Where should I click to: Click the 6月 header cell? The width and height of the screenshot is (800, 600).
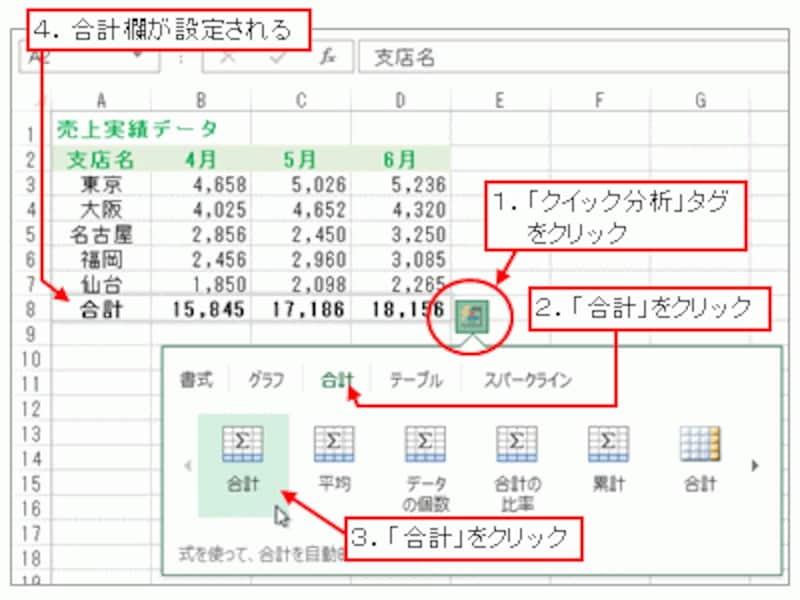pos(401,160)
